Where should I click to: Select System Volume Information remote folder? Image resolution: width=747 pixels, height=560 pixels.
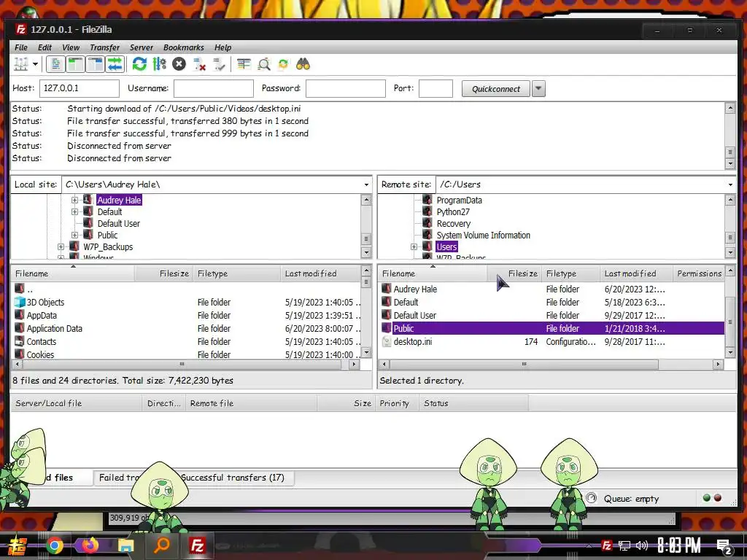pyautogui.click(x=484, y=236)
